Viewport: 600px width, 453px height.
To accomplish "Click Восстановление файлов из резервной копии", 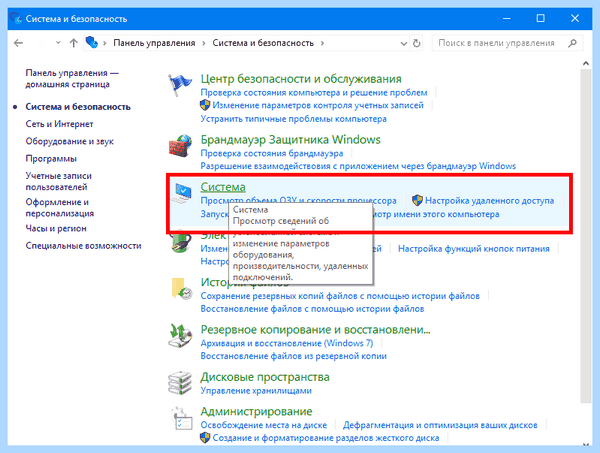I will pyautogui.click(x=293, y=356).
